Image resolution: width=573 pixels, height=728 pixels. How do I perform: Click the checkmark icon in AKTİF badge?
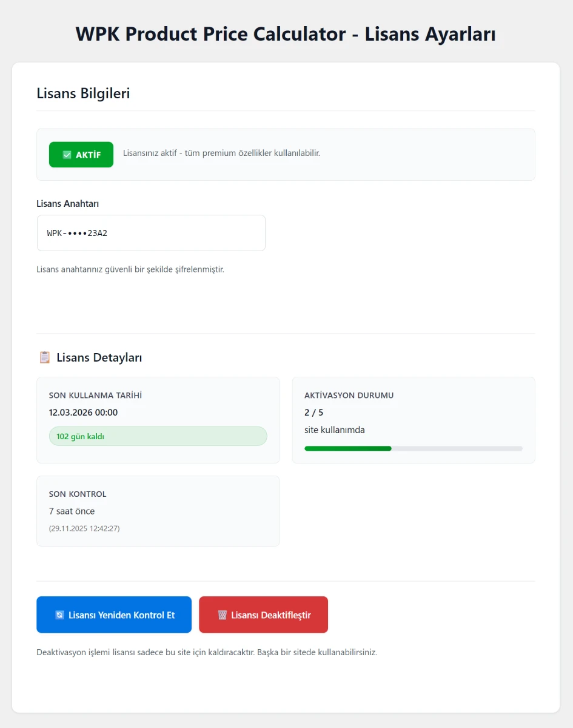point(67,155)
